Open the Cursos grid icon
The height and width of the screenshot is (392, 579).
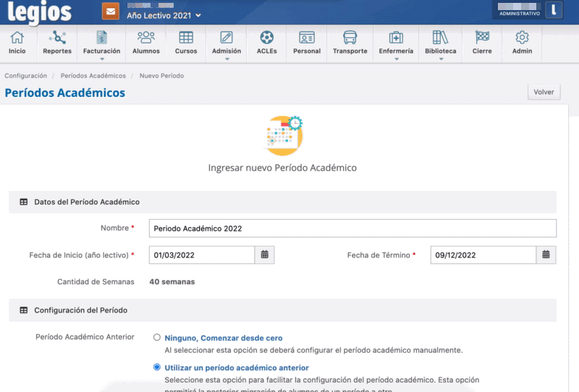(x=186, y=43)
